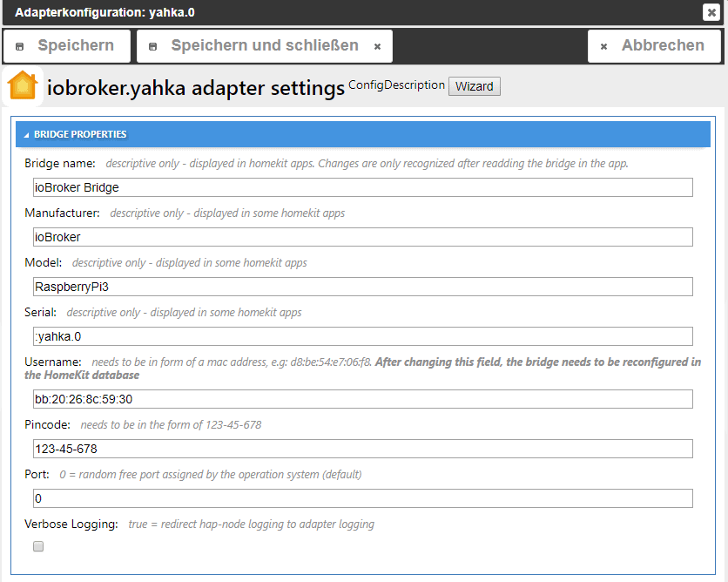Click the Port description hint text
The height and width of the screenshot is (582, 728).
coord(211,474)
